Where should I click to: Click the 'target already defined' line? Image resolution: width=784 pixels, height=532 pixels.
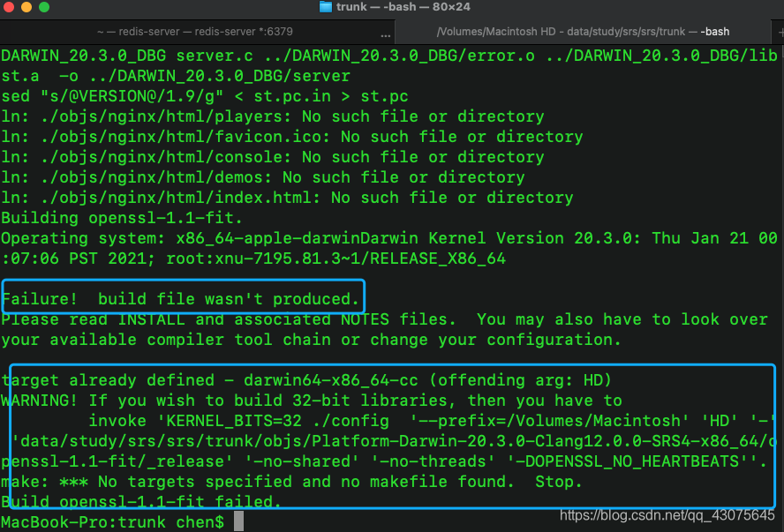pos(306,380)
